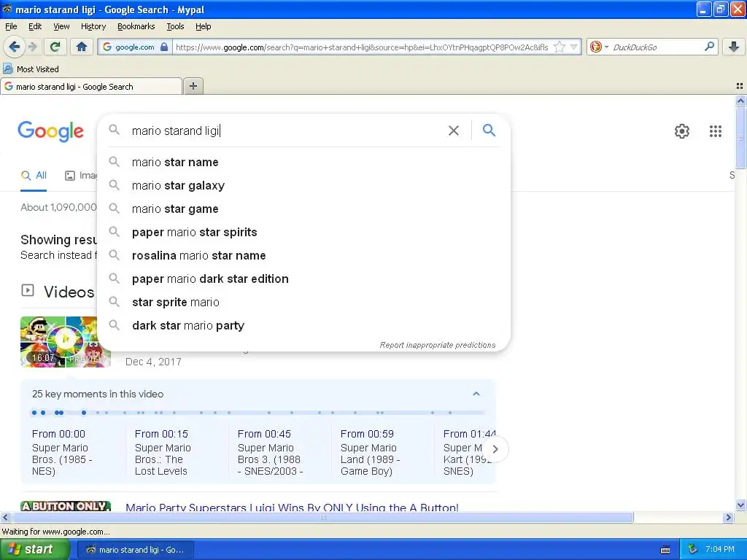Choose suggestion 'mario star name'

[x=303, y=162]
